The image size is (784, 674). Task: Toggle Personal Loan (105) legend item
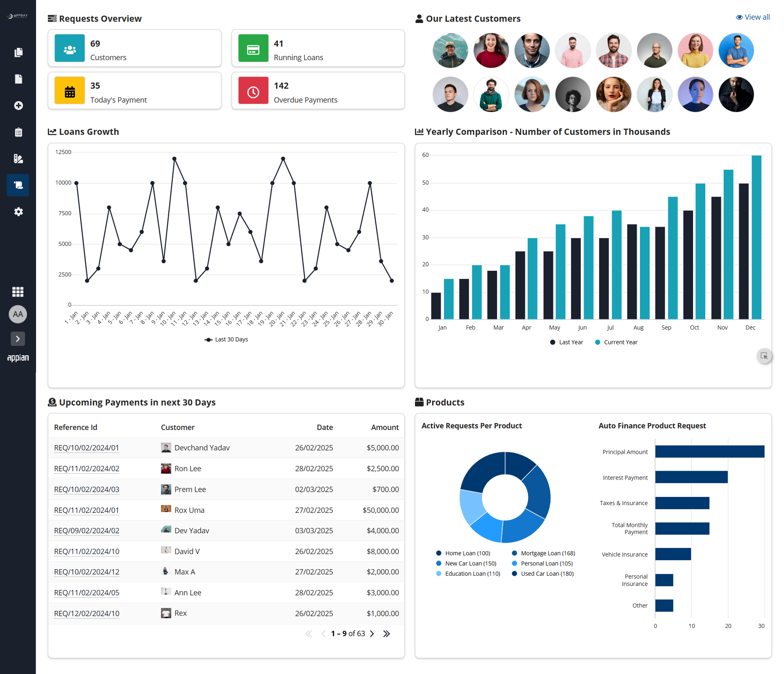click(542, 563)
